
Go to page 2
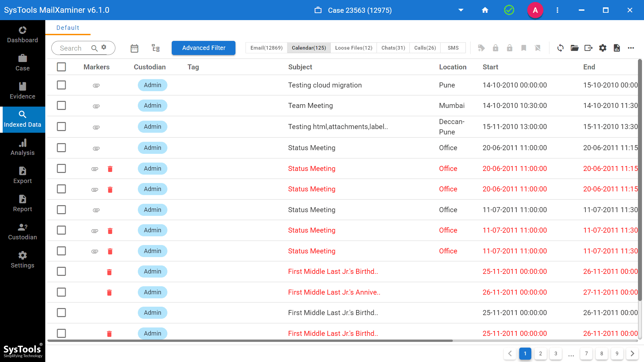coord(540,353)
